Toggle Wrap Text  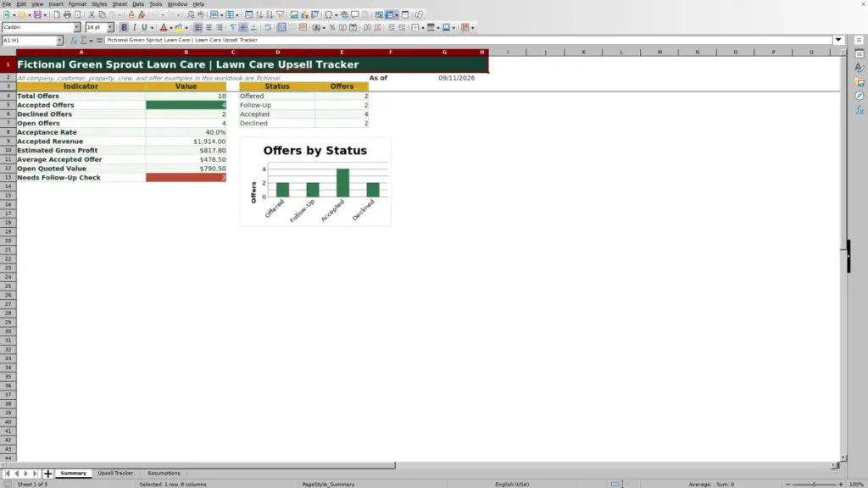(268, 28)
